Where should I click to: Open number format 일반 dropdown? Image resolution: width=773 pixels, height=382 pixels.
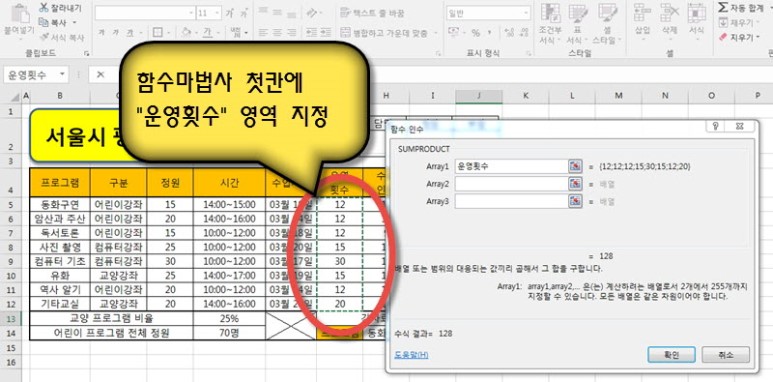[526, 13]
